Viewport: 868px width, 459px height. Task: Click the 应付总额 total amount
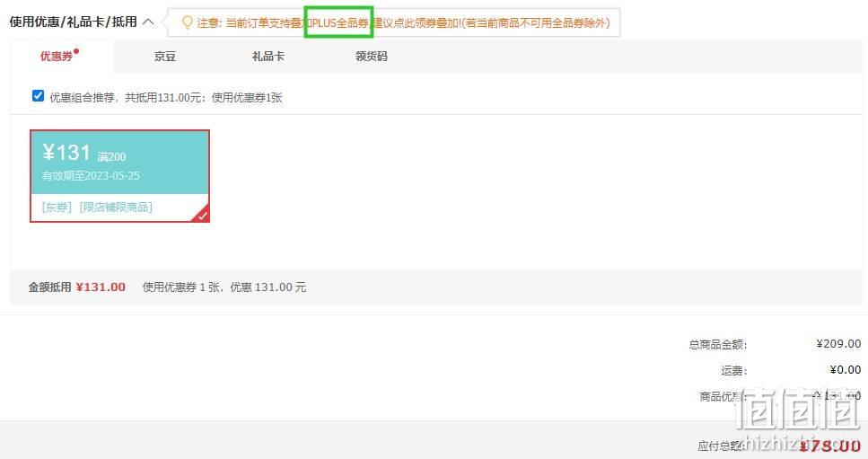pyautogui.click(x=830, y=446)
